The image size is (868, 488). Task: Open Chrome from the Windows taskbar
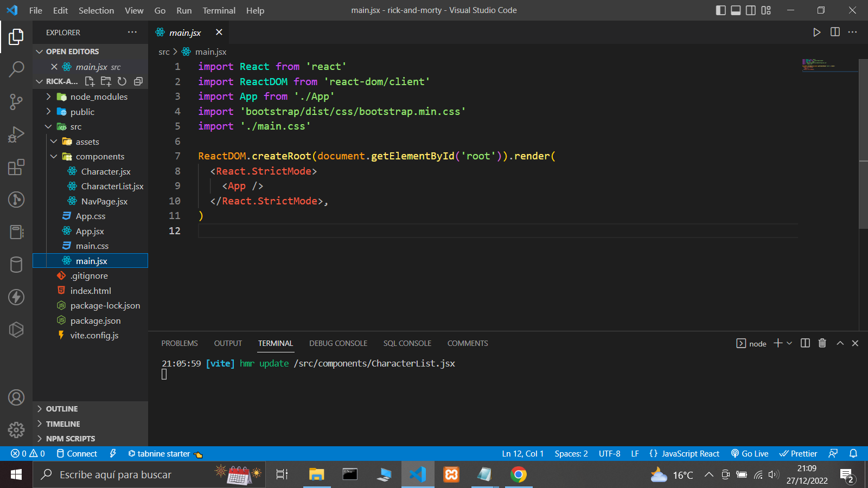click(x=518, y=474)
